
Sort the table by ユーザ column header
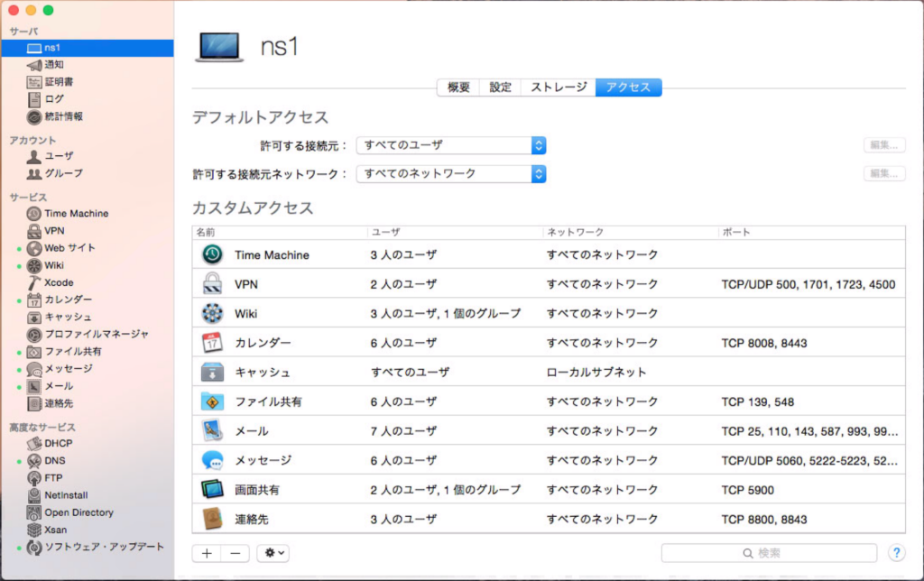455,232
